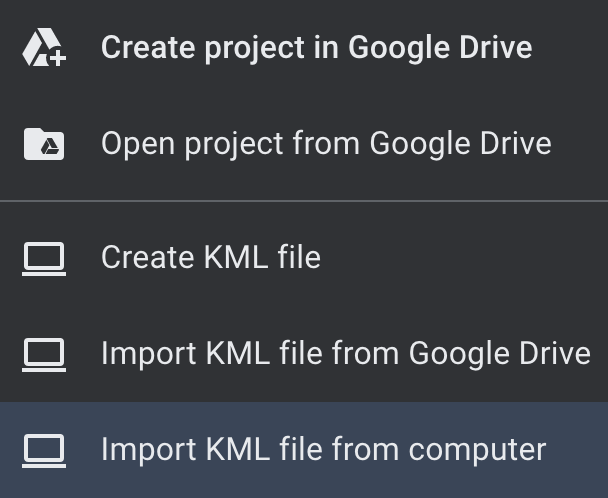Viewport: 608px width, 498px height.
Task: Click the Drive-with-plus create project icon
Action: pos(44,47)
